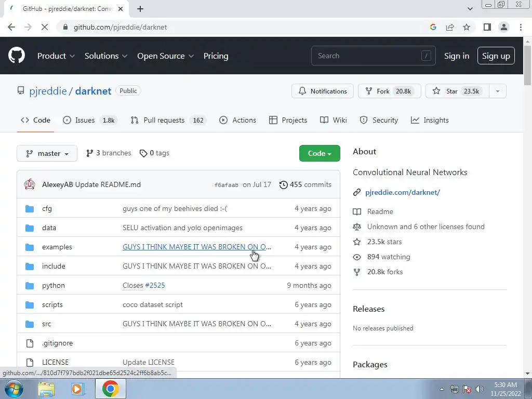The width and height of the screenshot is (532, 399).
Task: Open Windows Start menu
Action: [x=14, y=389]
